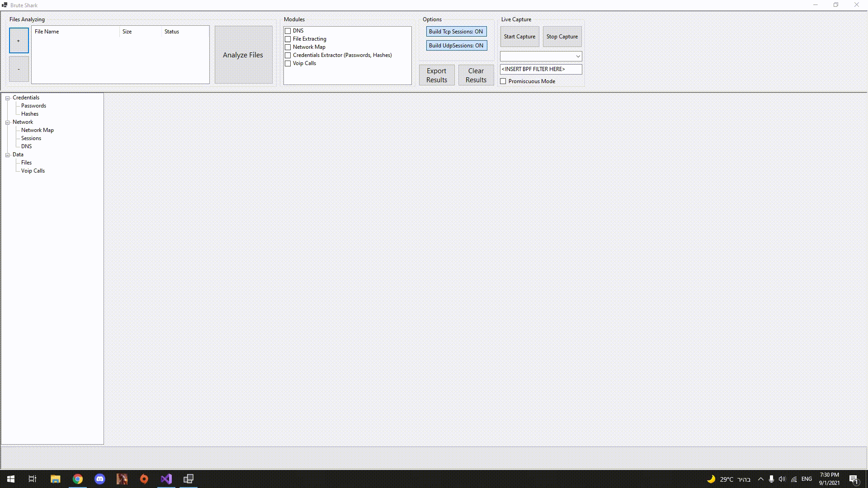
Task: Collapse the Credentials tree node
Action: tap(8, 98)
